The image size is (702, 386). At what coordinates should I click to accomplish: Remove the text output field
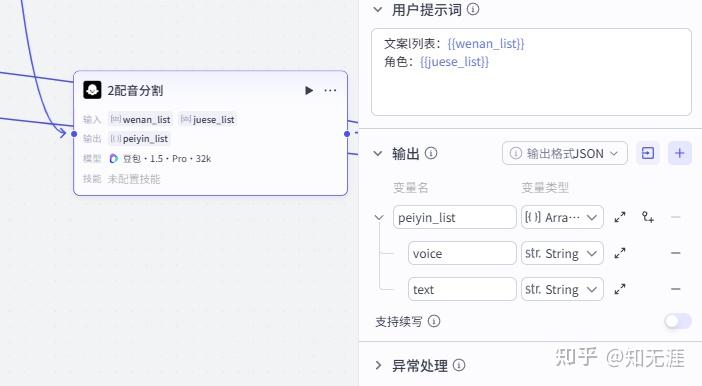point(676,289)
